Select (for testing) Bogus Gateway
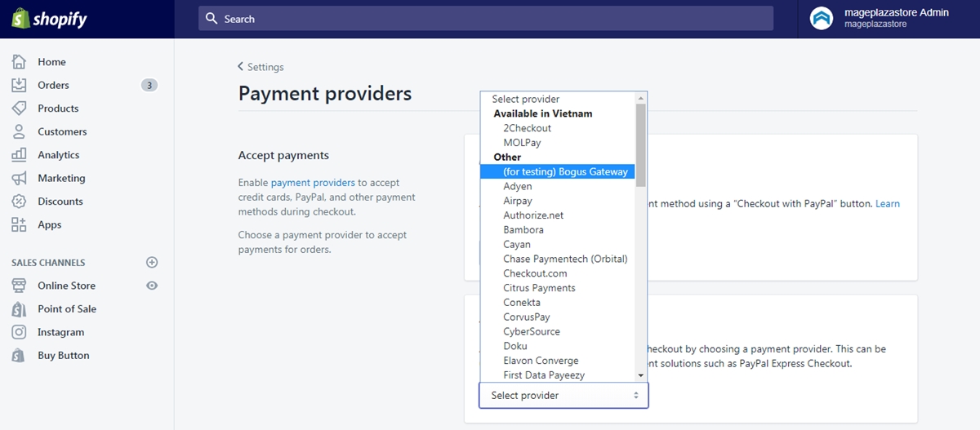The image size is (980, 430). 558,171
